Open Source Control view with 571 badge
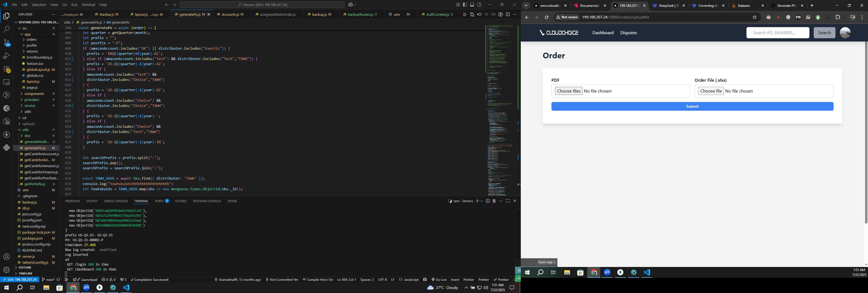The height and width of the screenshot is (293, 868). 7,43
